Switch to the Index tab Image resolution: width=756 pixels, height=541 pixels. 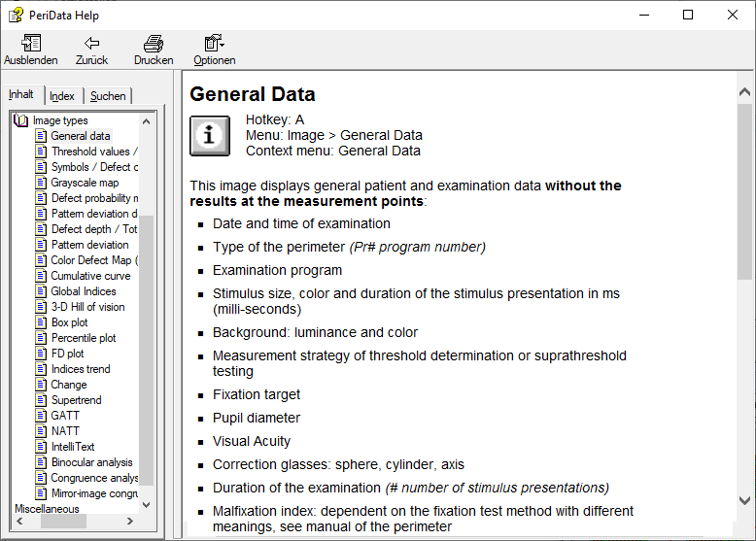tap(62, 96)
